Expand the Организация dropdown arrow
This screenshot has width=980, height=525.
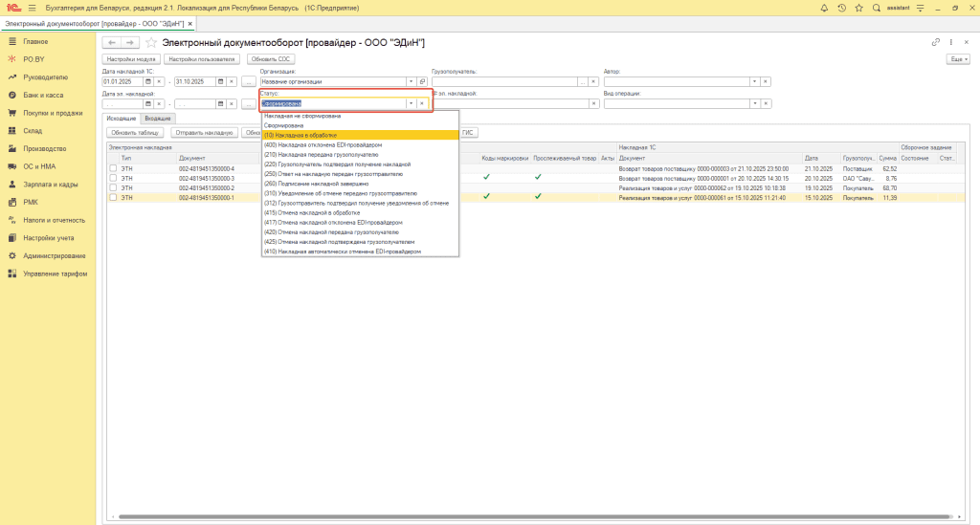click(411, 81)
